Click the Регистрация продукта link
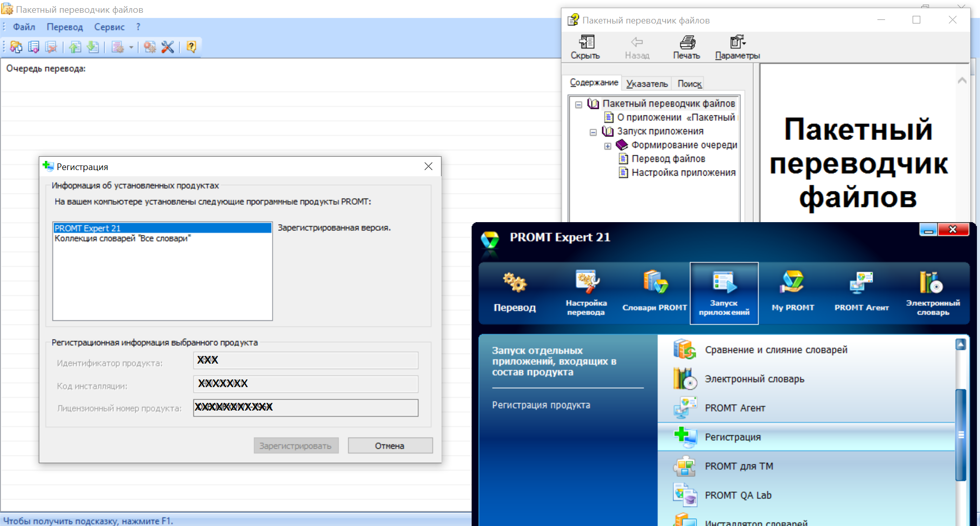 (x=541, y=405)
